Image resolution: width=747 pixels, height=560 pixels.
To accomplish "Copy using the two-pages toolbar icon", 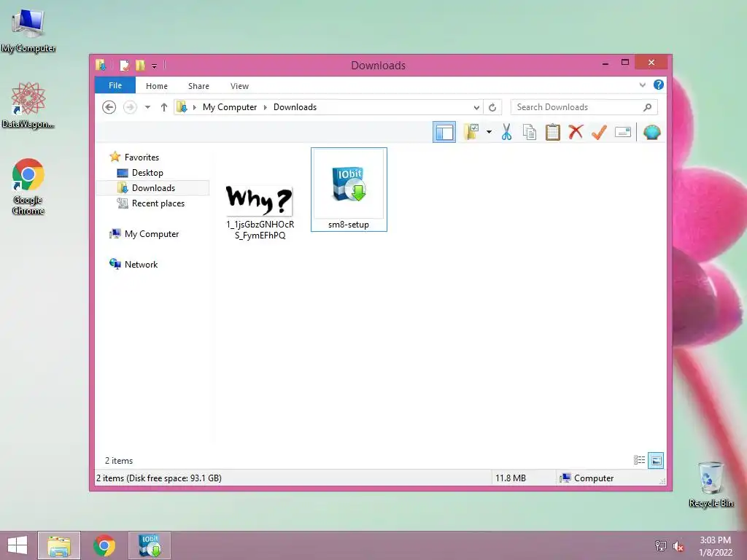I will tap(530, 132).
